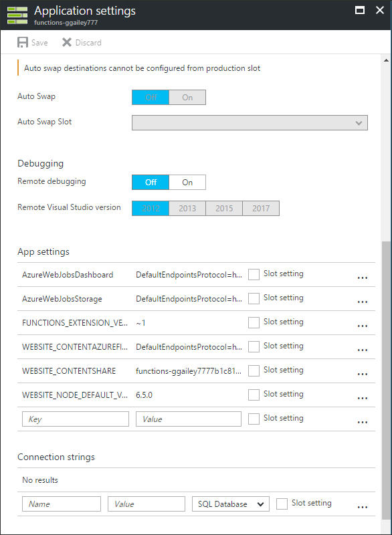Viewport: 392px width, 535px height.
Task: Open the Auto Swap Slot dropdown
Action: click(249, 122)
